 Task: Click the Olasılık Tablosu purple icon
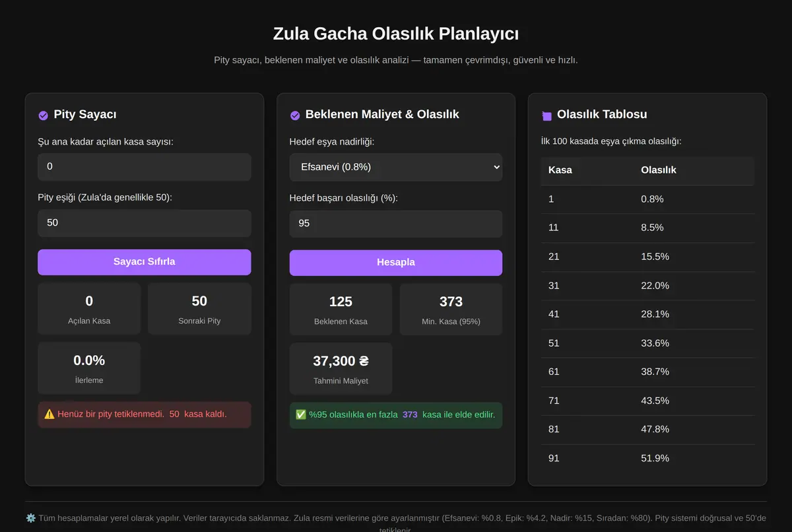pyautogui.click(x=546, y=116)
